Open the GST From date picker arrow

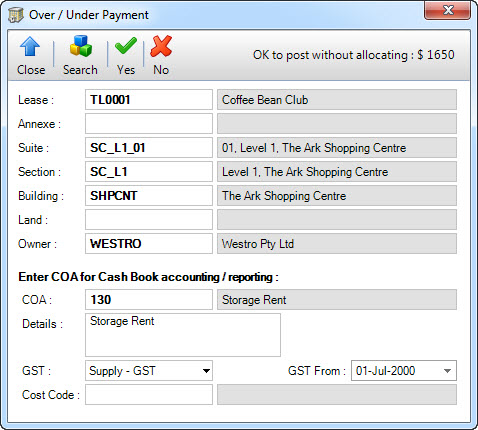(x=447, y=371)
